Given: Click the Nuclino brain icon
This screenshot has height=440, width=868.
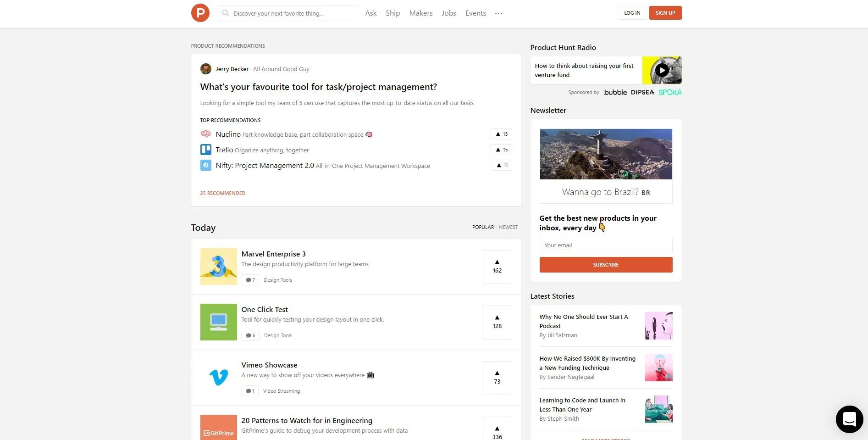Looking at the screenshot, I should pyautogui.click(x=206, y=134).
